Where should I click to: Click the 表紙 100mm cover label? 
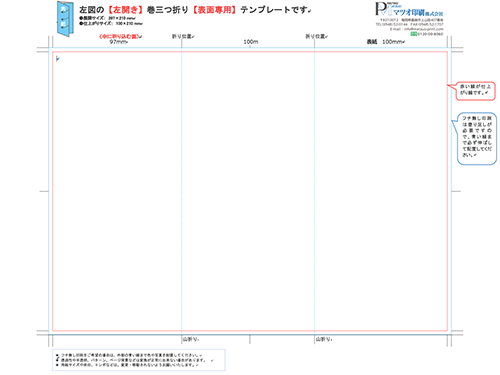386,42
